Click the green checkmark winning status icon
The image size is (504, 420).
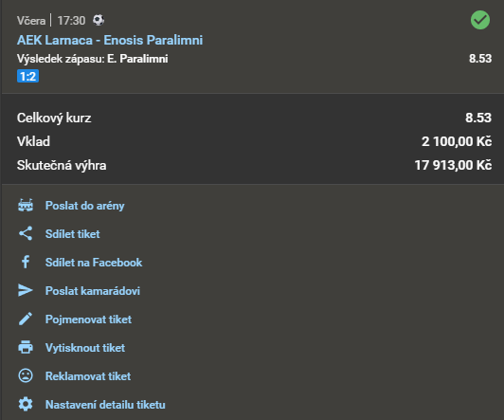[480, 20]
